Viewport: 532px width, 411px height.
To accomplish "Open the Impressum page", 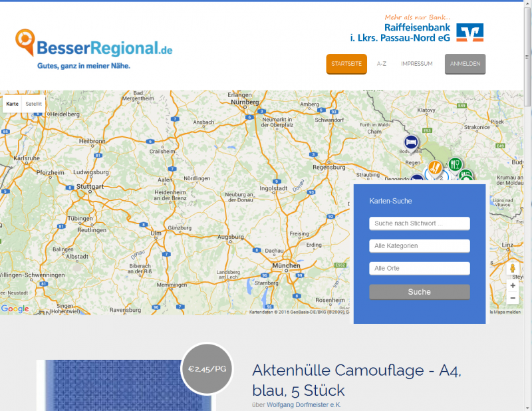I will click(417, 64).
